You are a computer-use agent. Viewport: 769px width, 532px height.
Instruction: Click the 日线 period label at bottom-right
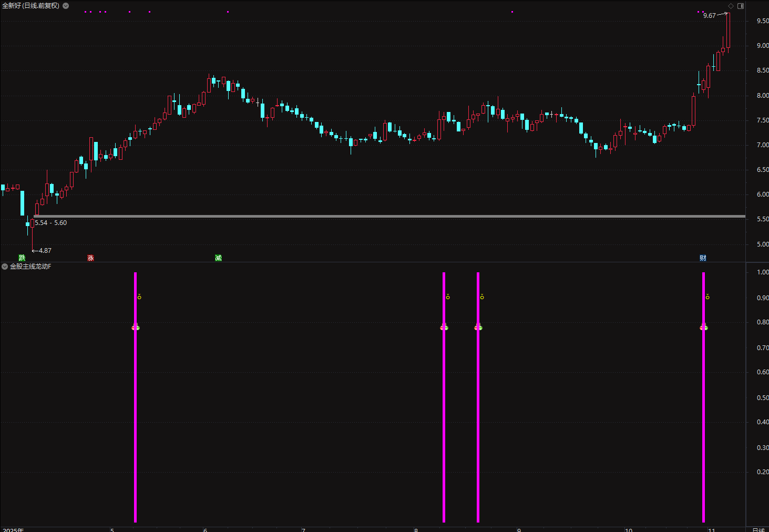tap(758, 529)
